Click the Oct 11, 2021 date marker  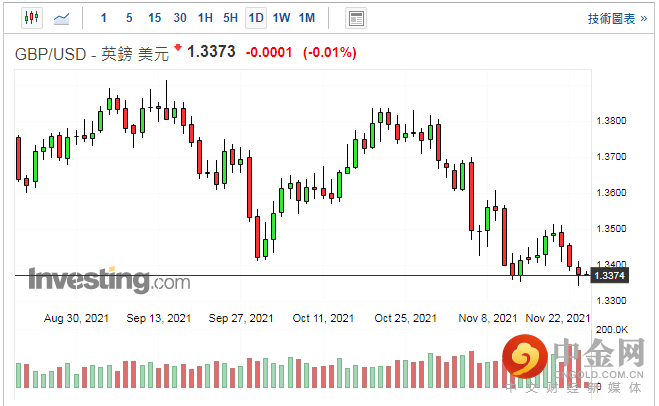324,318
